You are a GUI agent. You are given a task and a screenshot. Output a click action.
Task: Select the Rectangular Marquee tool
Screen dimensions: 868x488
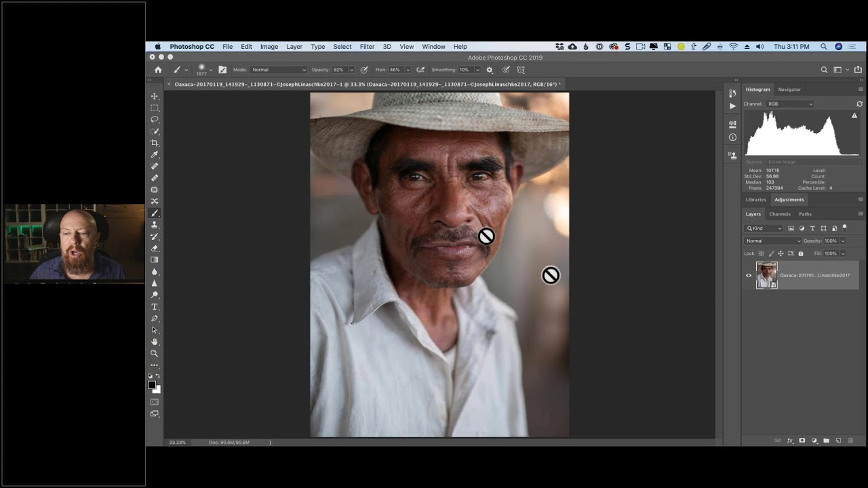click(x=155, y=108)
